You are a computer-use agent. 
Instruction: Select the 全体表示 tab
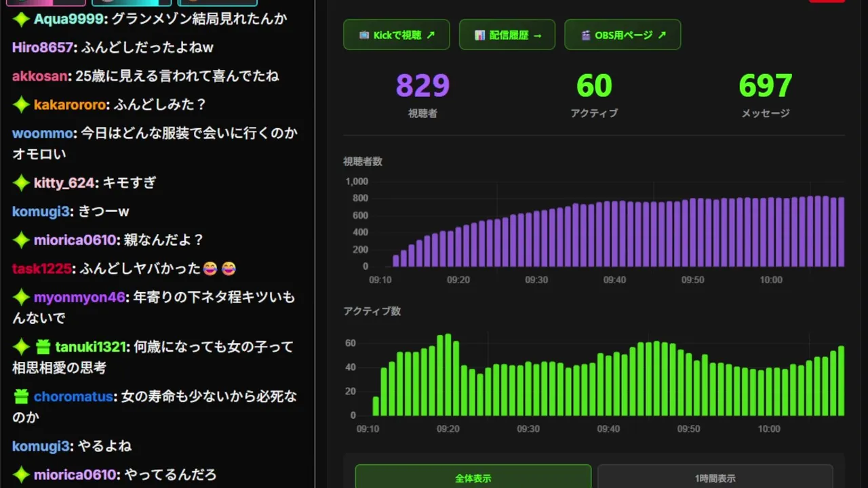pyautogui.click(x=473, y=478)
